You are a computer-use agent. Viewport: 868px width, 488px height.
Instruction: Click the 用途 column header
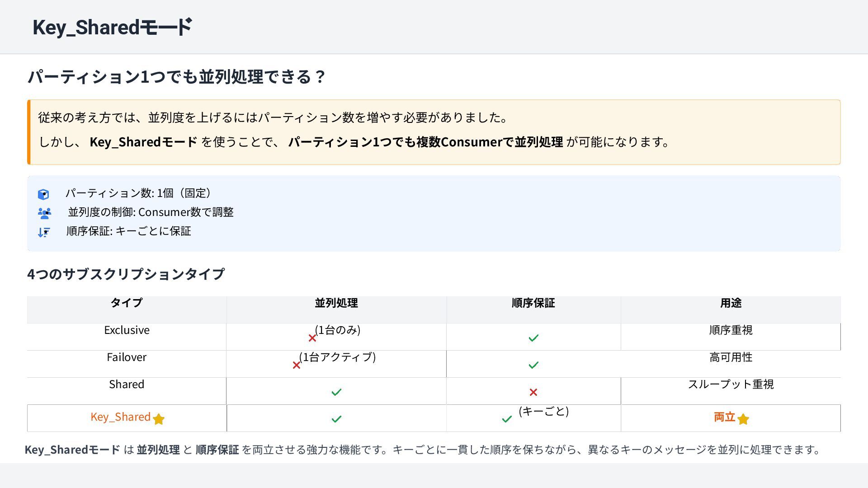[731, 303]
